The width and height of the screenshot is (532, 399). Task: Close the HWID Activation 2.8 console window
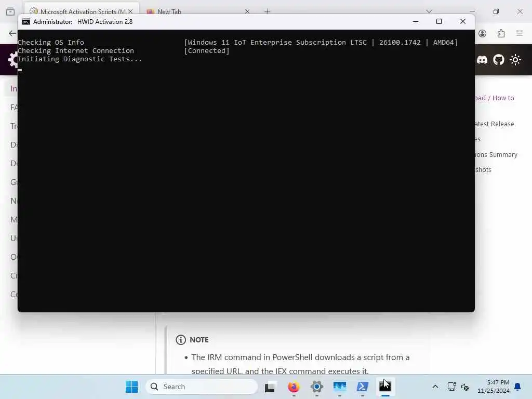pos(462,22)
